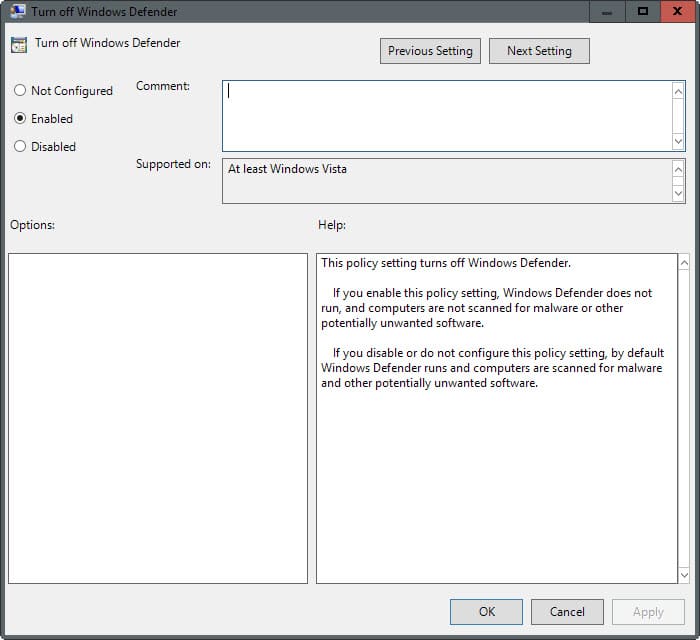Click the empty Options pane
Viewport: 700px width, 640px height.
(x=158, y=418)
